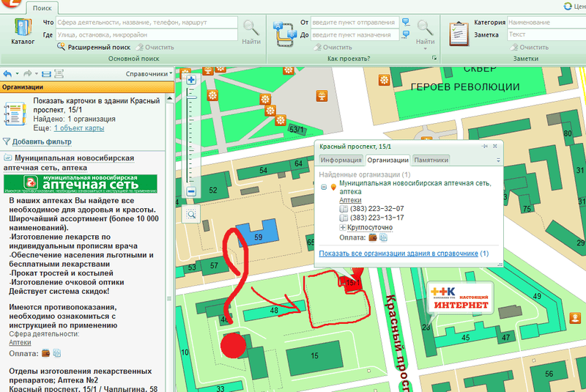Select the area zoom magnifier tool on map
The height and width of the screenshot is (392, 586).
coord(191,214)
